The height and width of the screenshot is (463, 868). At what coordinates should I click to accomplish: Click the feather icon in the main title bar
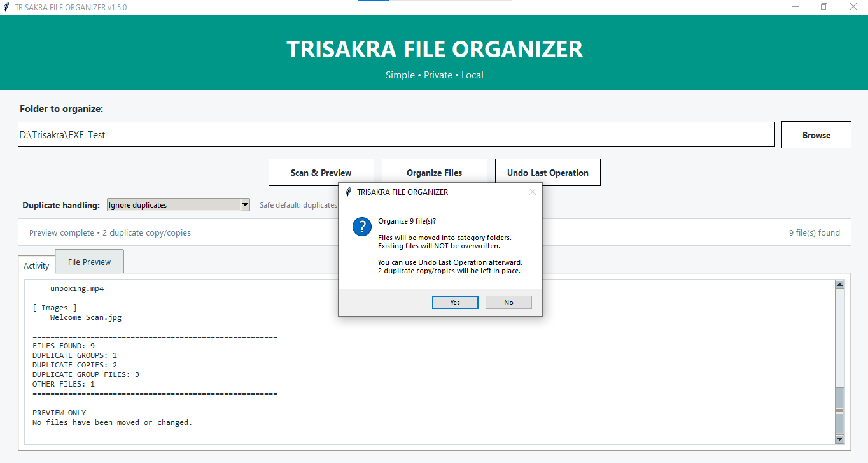click(x=6, y=7)
